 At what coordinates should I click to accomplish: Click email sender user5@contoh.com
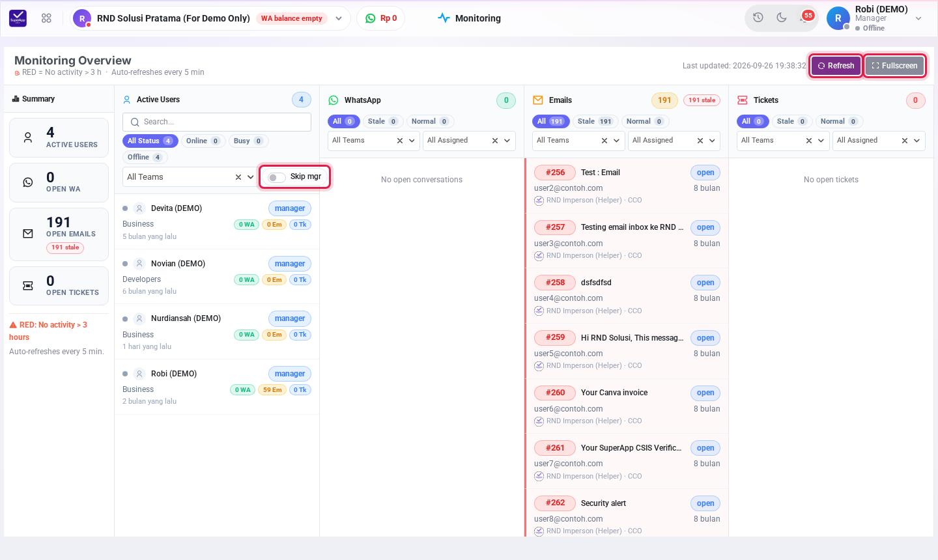[x=569, y=354]
